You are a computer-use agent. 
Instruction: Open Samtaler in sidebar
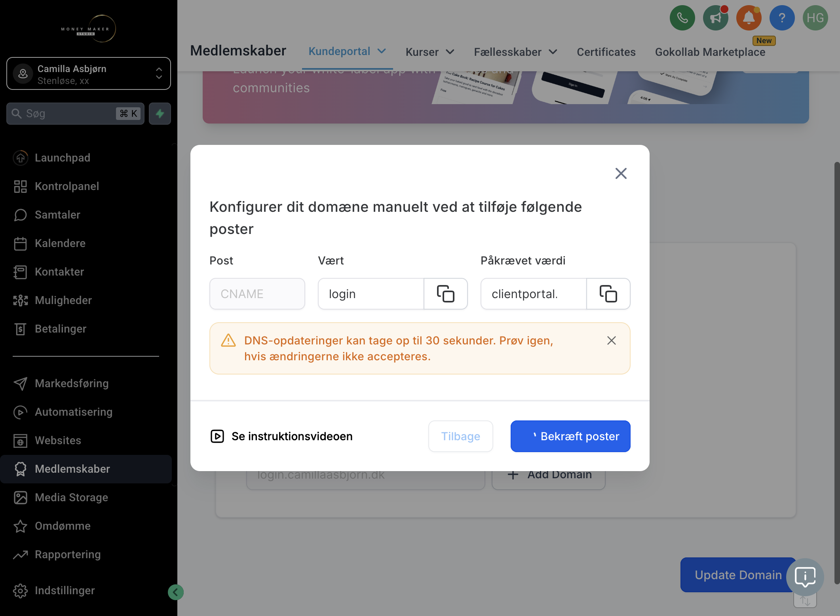pyautogui.click(x=86, y=215)
